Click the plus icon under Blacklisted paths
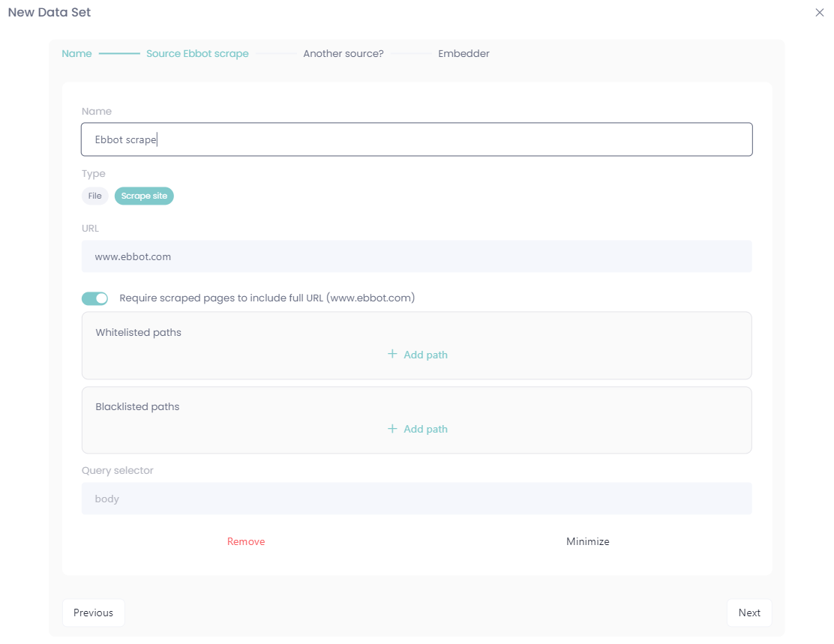Image resolution: width=834 pixels, height=644 pixels. pyautogui.click(x=392, y=429)
